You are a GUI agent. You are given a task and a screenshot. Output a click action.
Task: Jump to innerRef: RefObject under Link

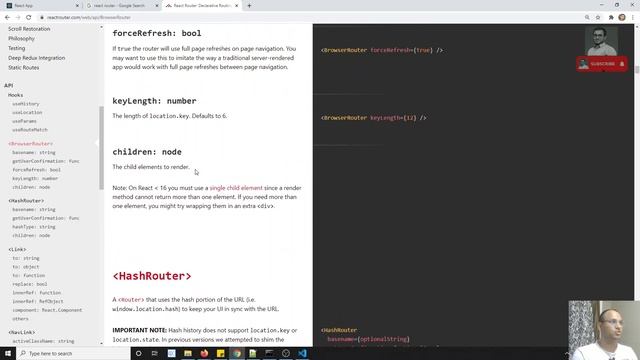click(x=38, y=301)
